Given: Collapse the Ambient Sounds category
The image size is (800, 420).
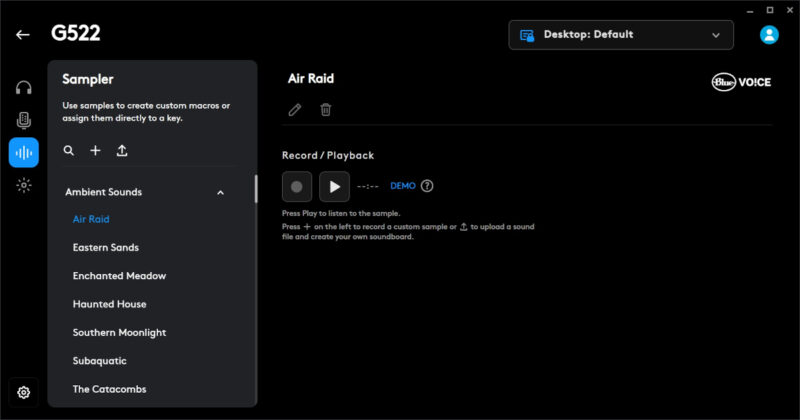Looking at the screenshot, I should tap(220, 192).
